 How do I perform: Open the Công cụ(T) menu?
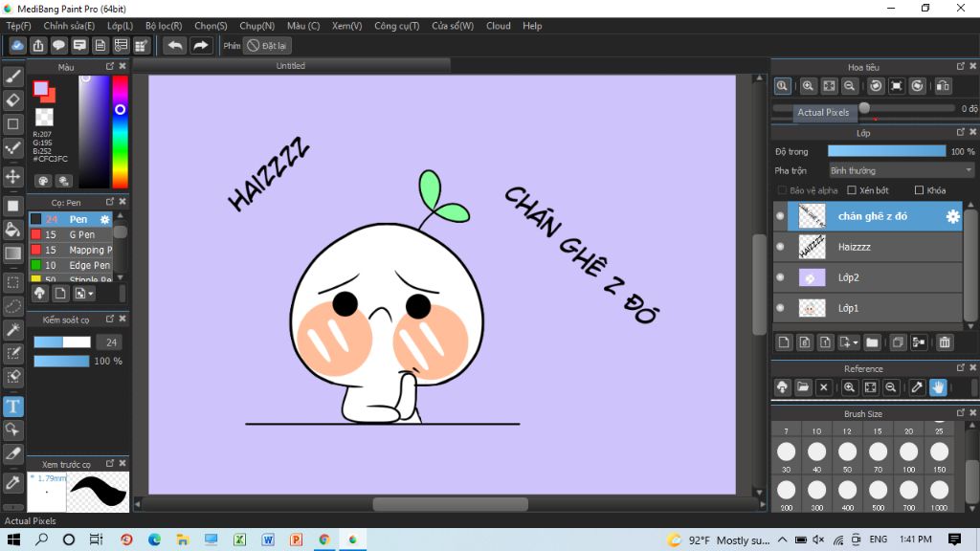tap(397, 26)
